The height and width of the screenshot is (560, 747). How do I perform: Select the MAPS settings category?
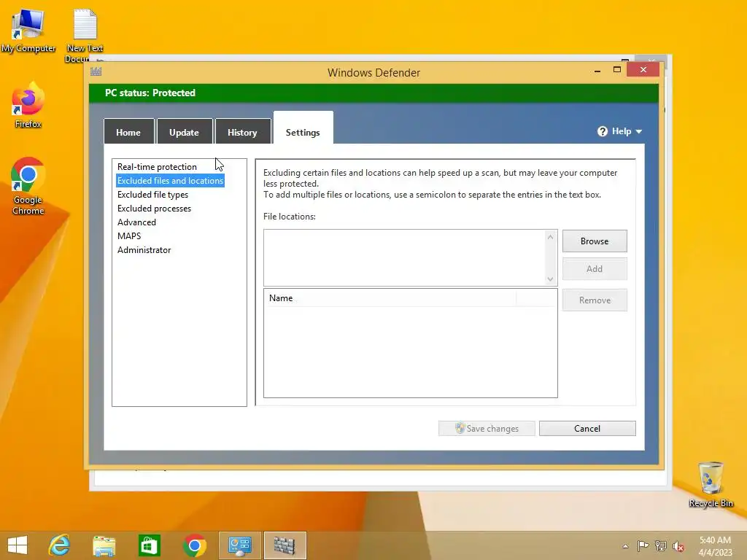(128, 236)
